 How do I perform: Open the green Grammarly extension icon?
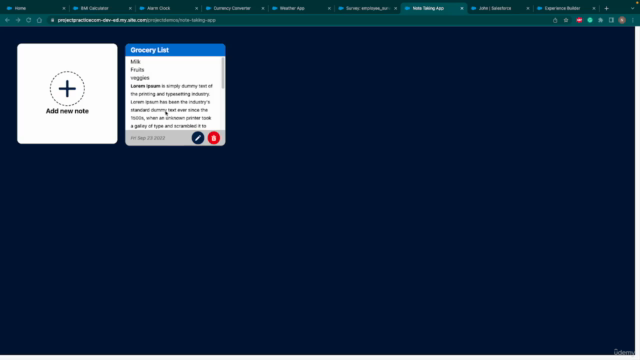pos(590,20)
